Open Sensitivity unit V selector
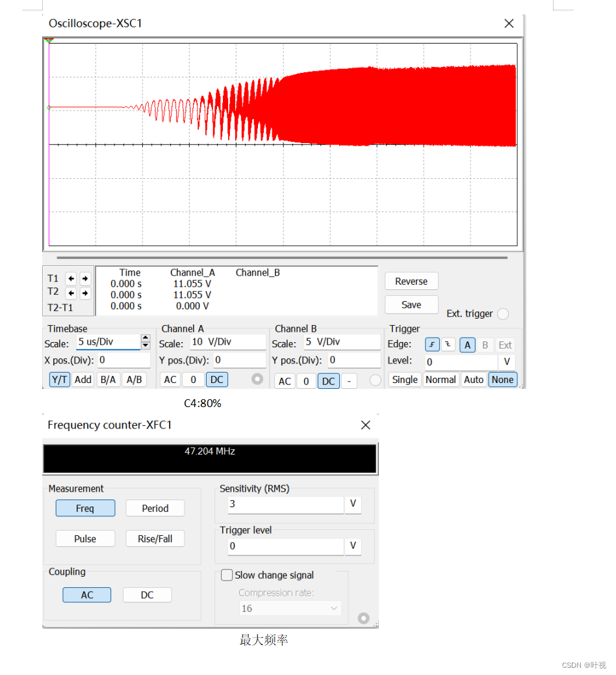This screenshot has height=675, width=616. point(353,504)
